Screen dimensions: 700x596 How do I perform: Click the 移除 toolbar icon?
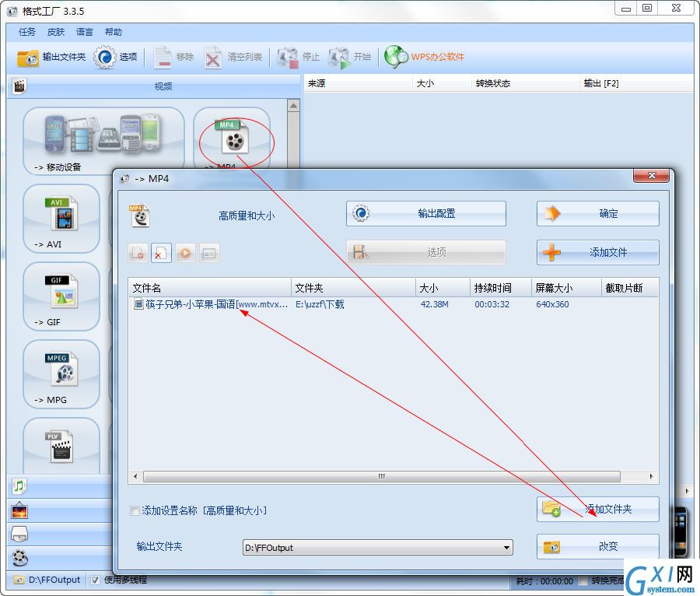(163, 57)
